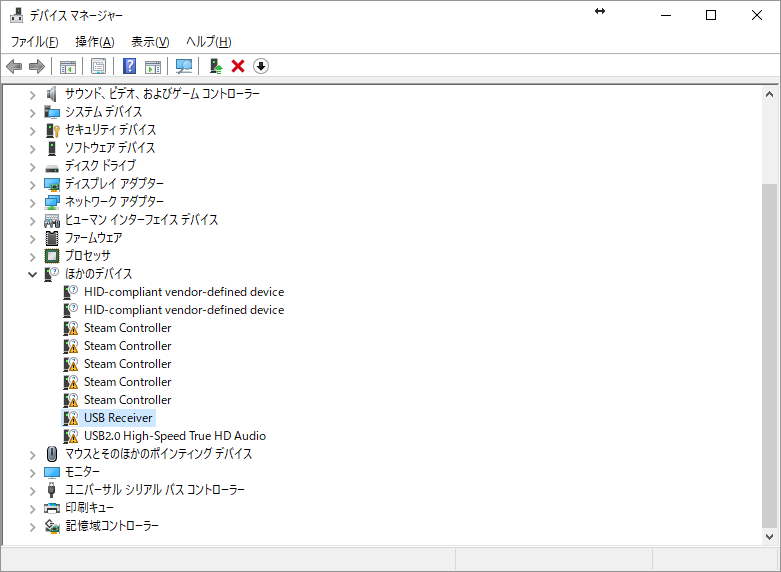Viewport: 781px width, 572px height.
Task: Click the プロセッサ chip icon
Action: click(x=52, y=256)
